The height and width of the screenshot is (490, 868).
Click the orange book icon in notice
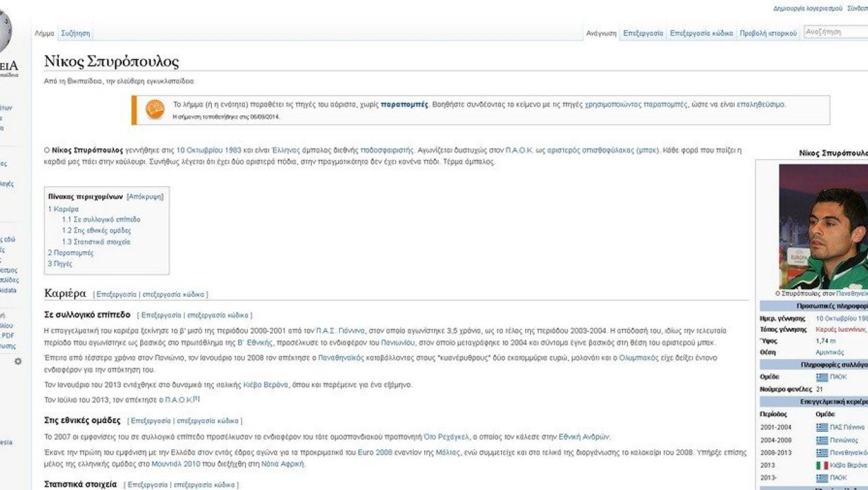[x=154, y=109]
